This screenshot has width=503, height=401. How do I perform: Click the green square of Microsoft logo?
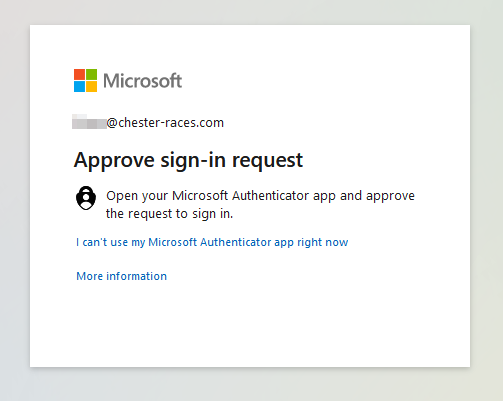tap(92, 74)
